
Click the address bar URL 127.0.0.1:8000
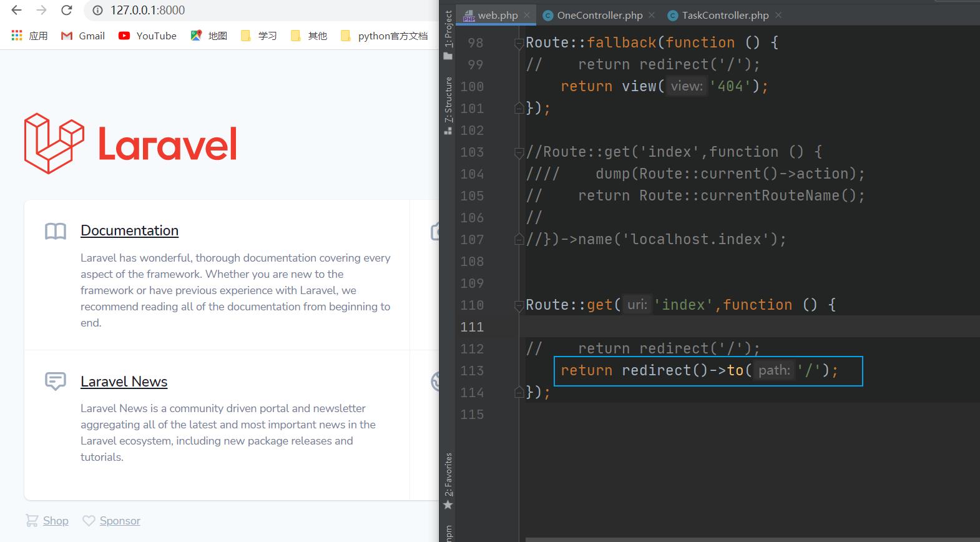point(148,10)
